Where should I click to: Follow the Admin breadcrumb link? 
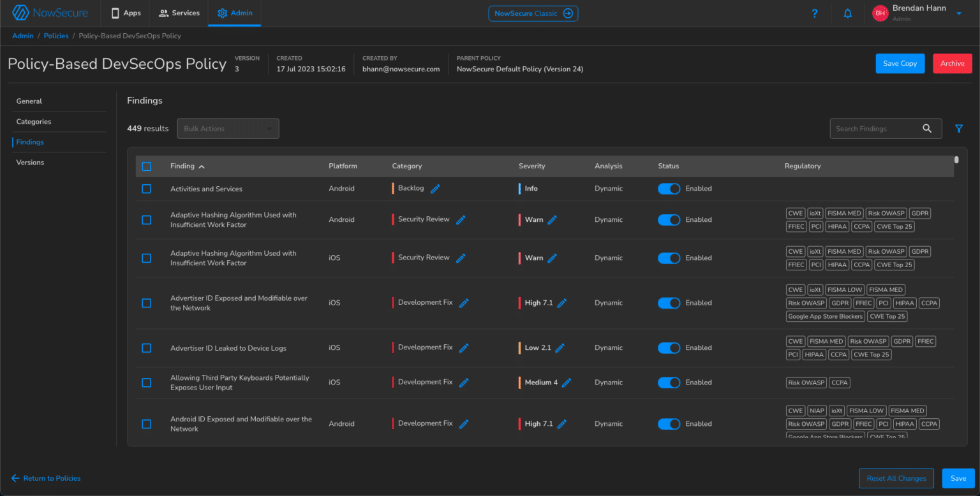point(23,36)
